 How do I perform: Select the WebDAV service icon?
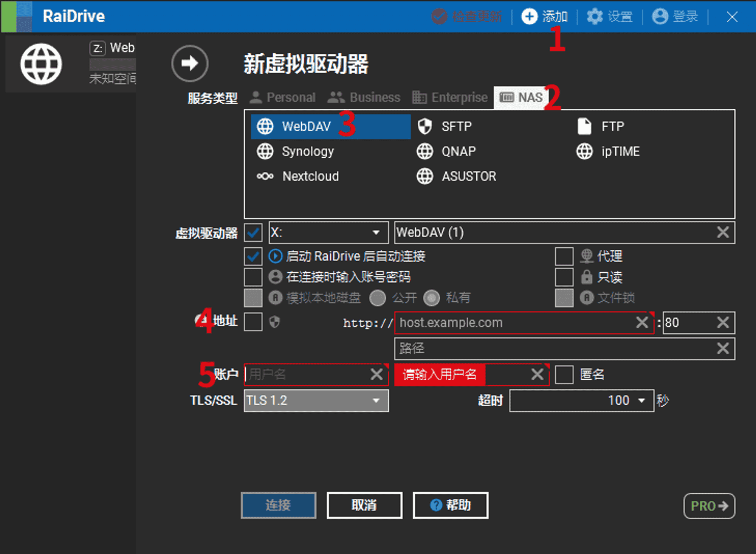[x=266, y=126]
